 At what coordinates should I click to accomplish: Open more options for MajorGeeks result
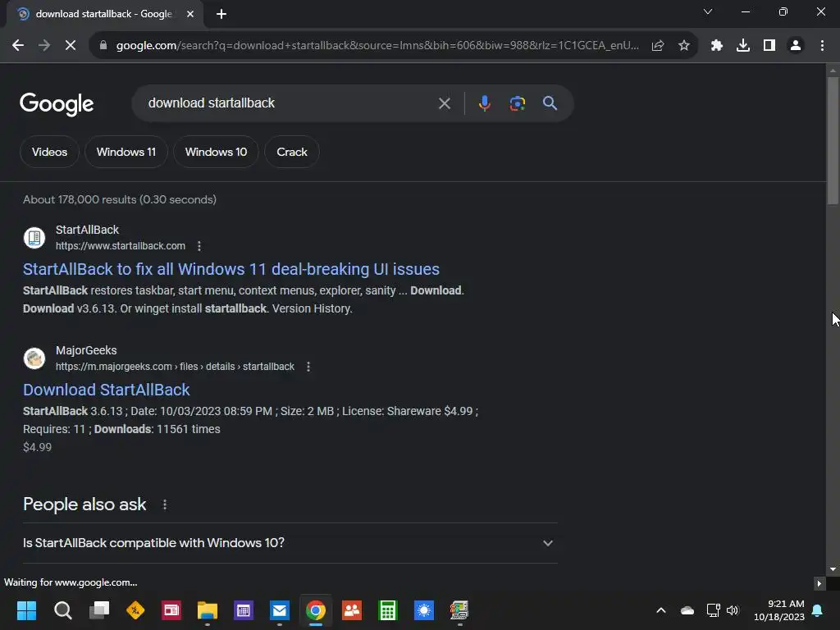(308, 367)
